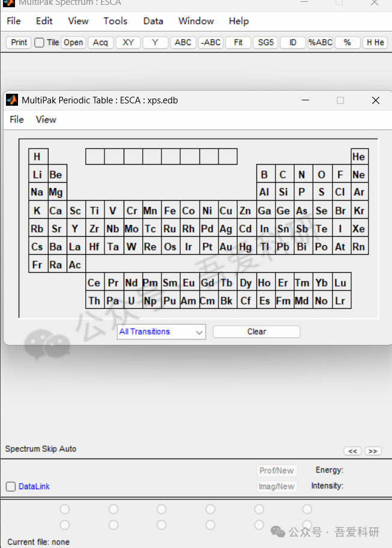
Task: Click the Print toolbar button
Action: coord(19,43)
